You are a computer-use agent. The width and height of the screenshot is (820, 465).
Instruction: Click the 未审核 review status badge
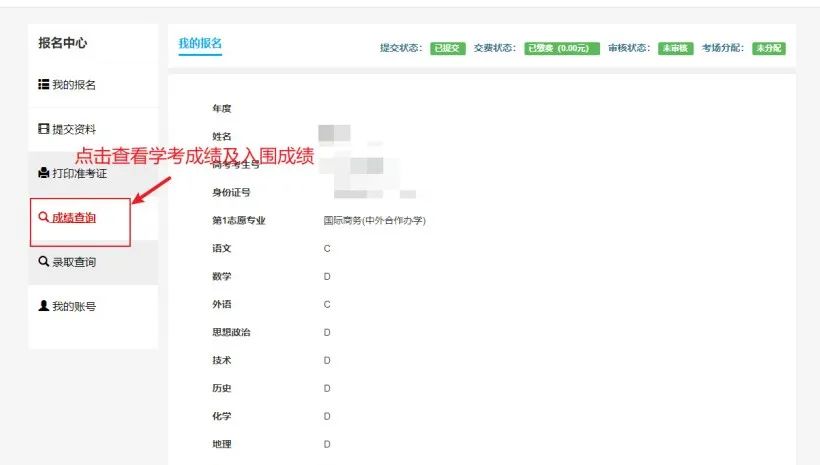point(676,48)
